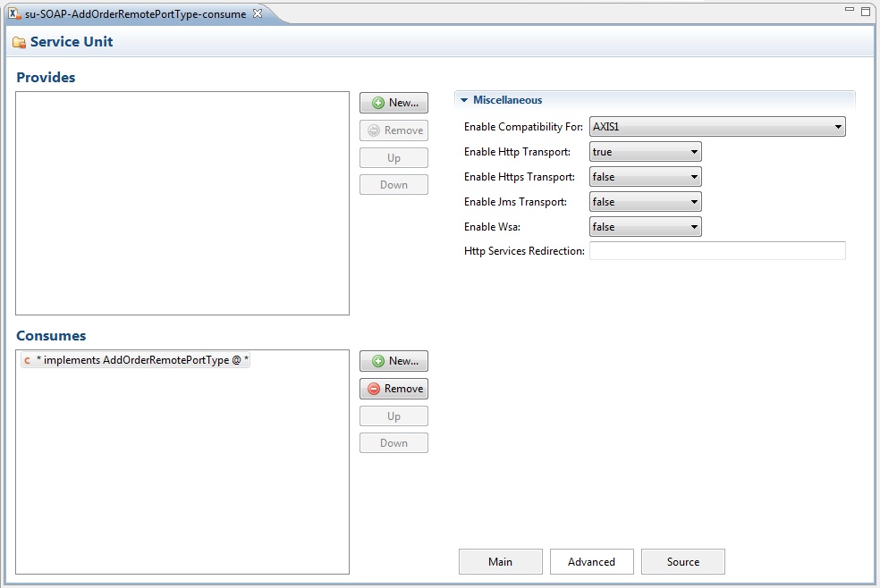This screenshot has height=588, width=880.
Task: Add a new Provides entry
Action: [393, 103]
